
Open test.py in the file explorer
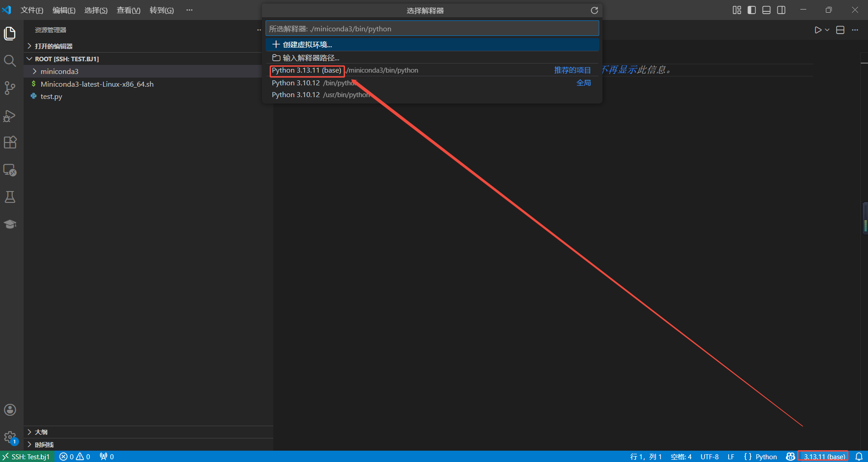(51, 97)
